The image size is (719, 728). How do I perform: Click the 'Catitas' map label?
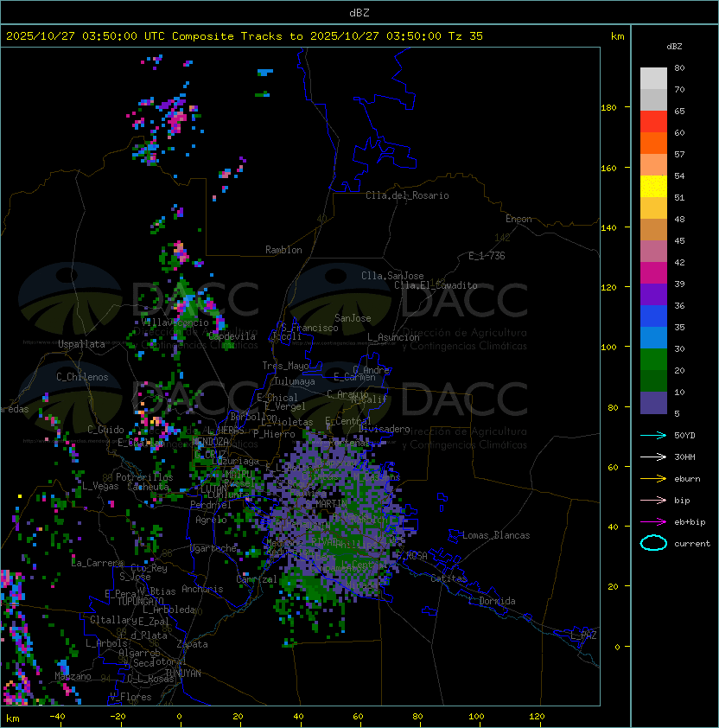click(x=449, y=578)
